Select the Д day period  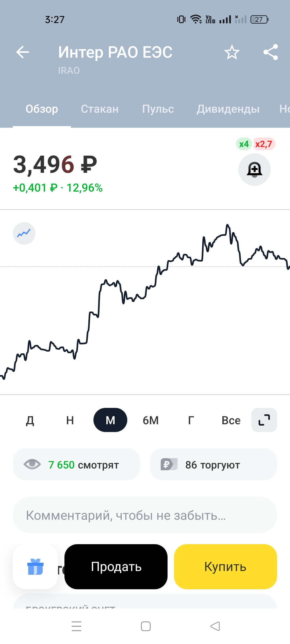[x=30, y=420]
